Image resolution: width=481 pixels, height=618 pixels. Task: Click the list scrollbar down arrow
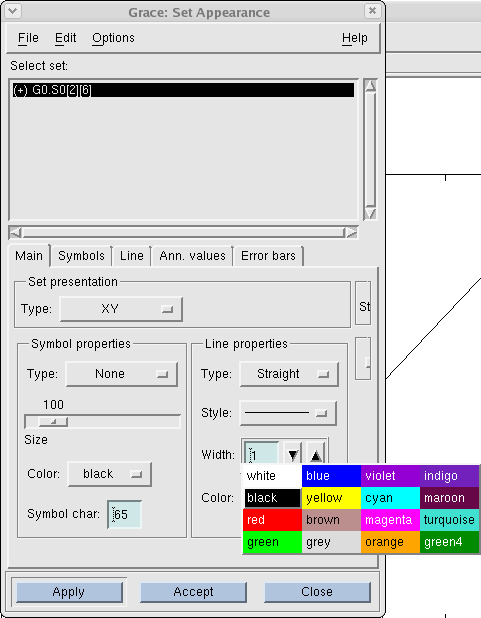pyautogui.click(x=370, y=213)
